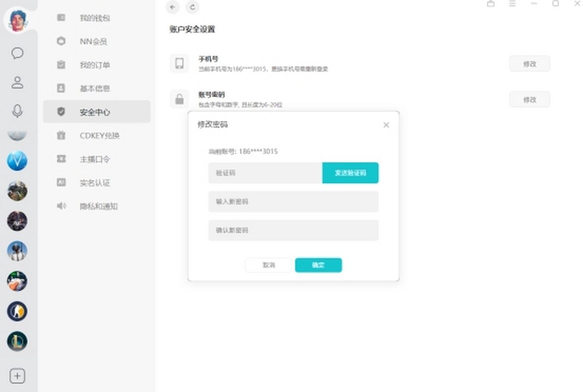This screenshot has height=392, width=583.
Task: Select the PUBG game icon in sidebar
Action: pos(17,251)
